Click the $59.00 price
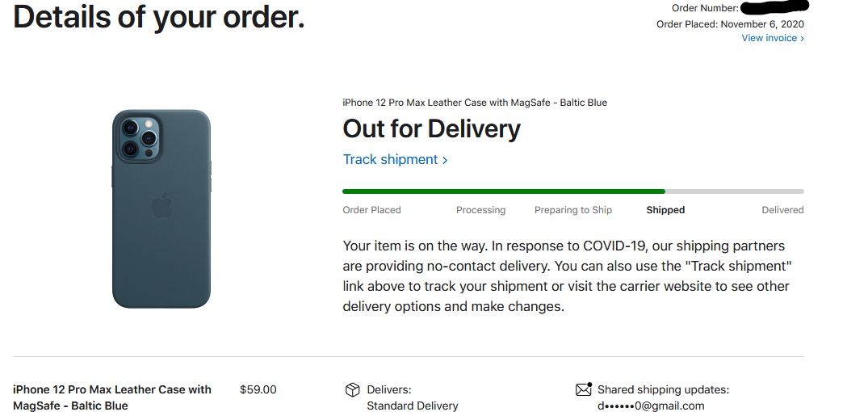This screenshot has height=412, width=868. coord(258,389)
